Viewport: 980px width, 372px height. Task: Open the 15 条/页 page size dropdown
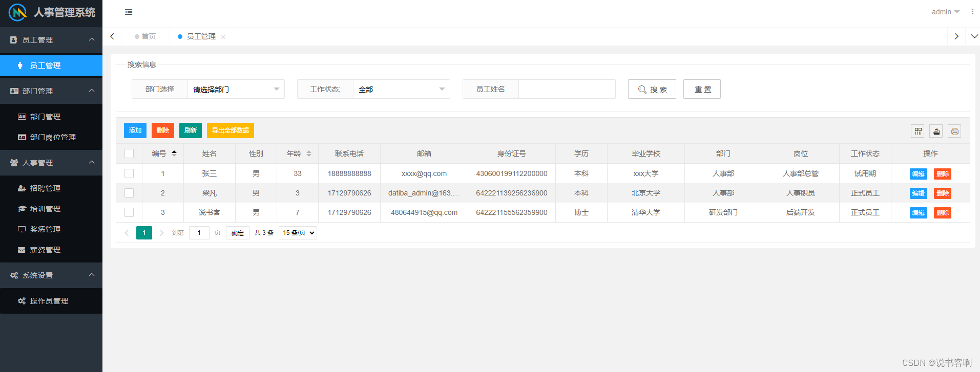click(x=298, y=233)
